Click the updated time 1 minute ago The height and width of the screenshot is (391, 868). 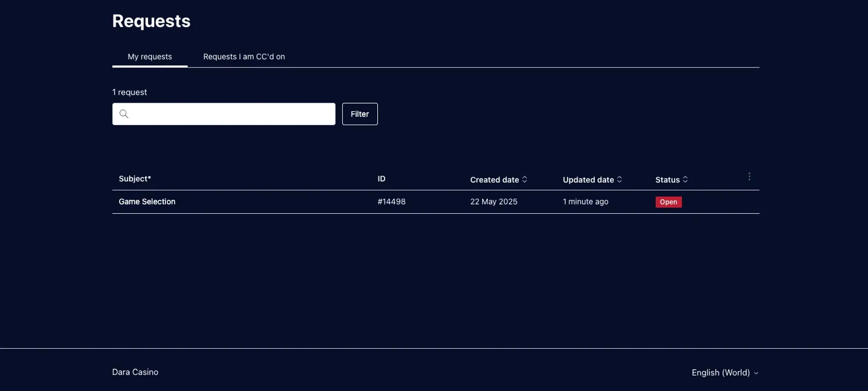tap(586, 202)
